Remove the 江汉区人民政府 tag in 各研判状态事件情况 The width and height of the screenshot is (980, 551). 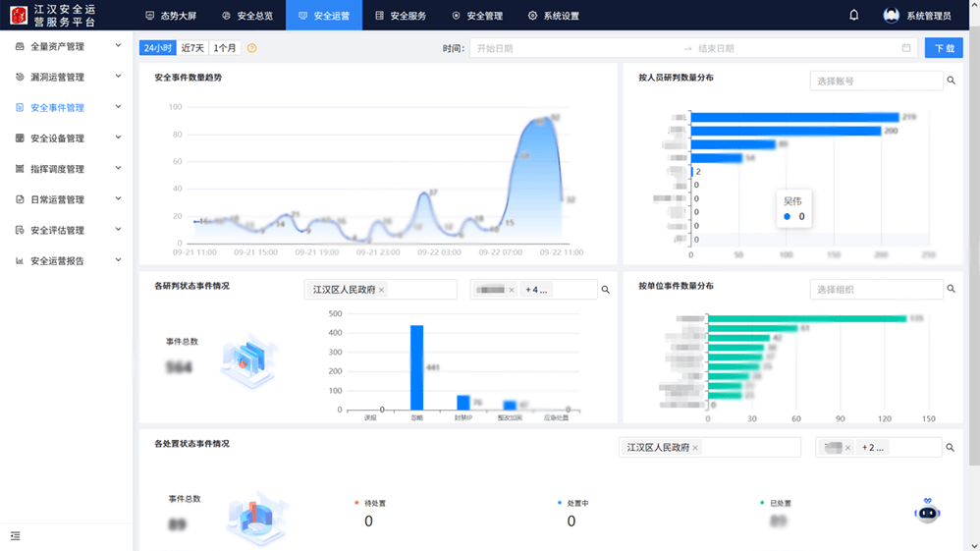tap(381, 290)
